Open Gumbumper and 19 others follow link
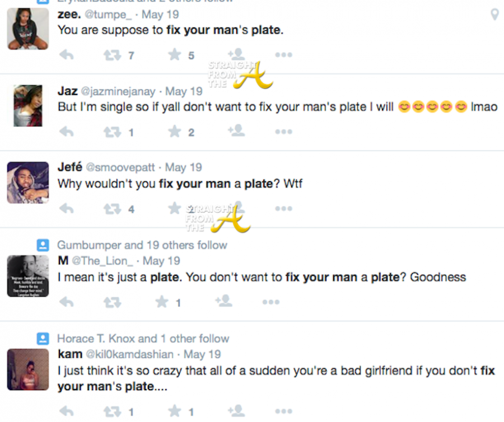The height and width of the screenshot is (422, 504). point(142,245)
